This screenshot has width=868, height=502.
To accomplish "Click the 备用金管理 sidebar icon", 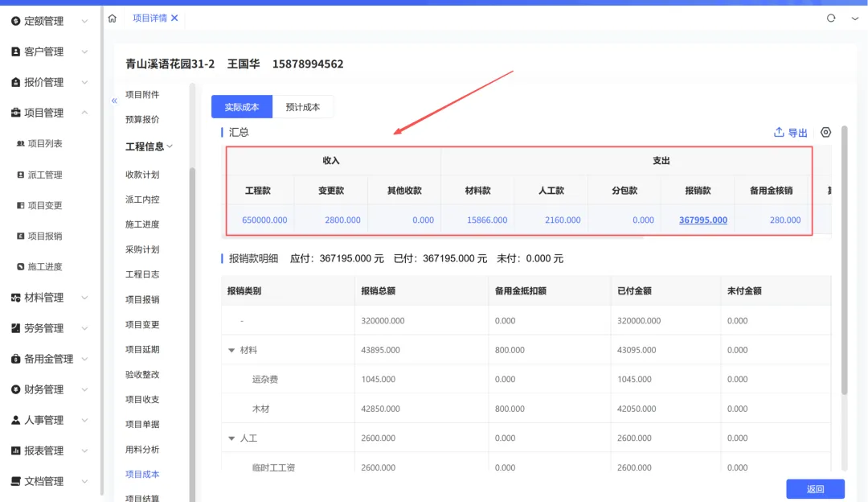I will pos(15,359).
